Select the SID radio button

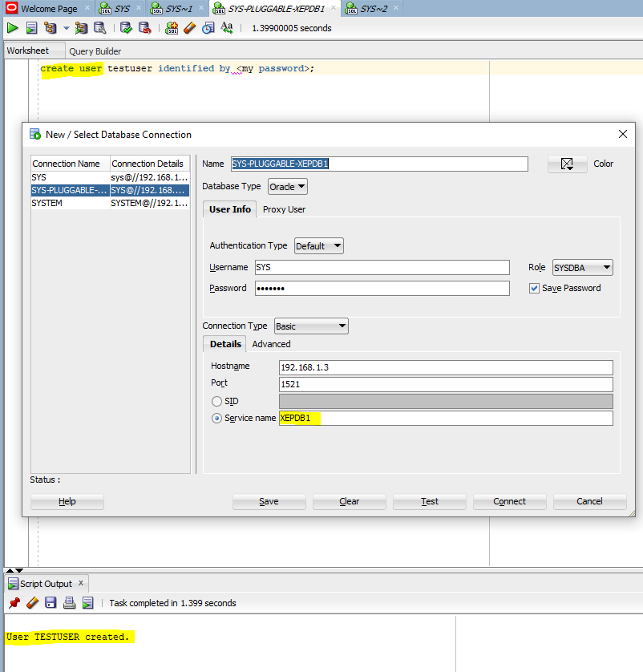216,401
